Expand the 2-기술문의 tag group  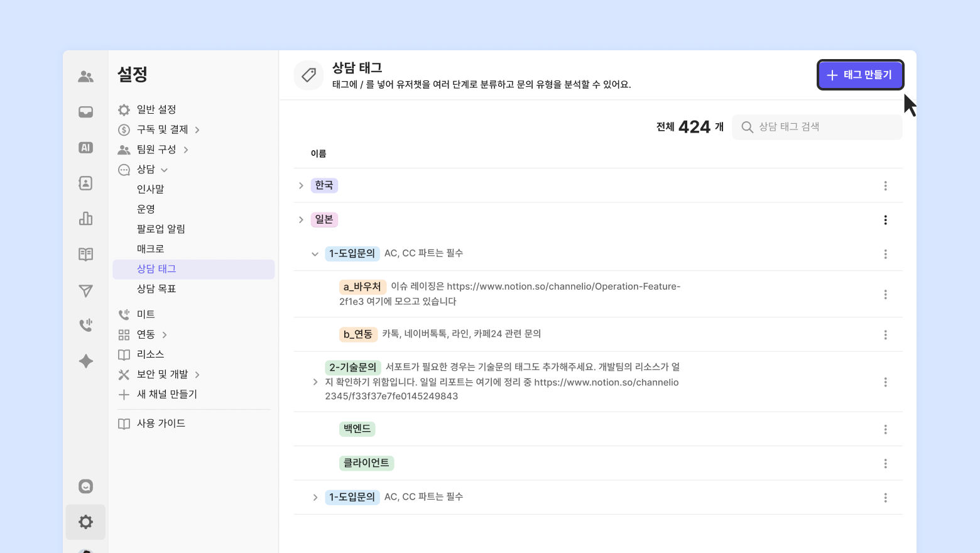315,382
